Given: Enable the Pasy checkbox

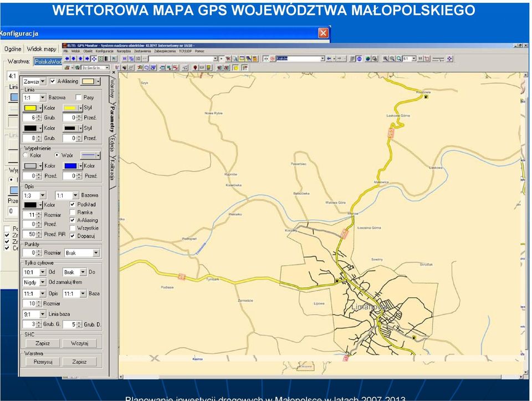Looking at the screenshot, I should click(78, 98).
